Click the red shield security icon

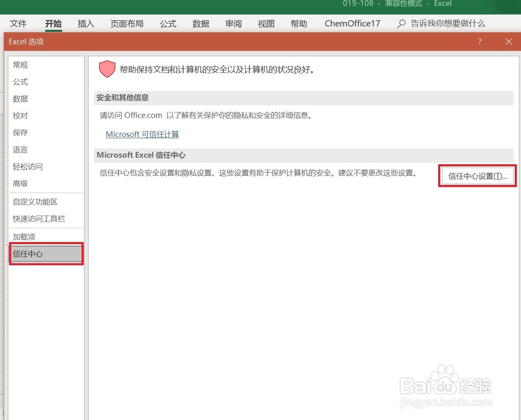click(107, 69)
